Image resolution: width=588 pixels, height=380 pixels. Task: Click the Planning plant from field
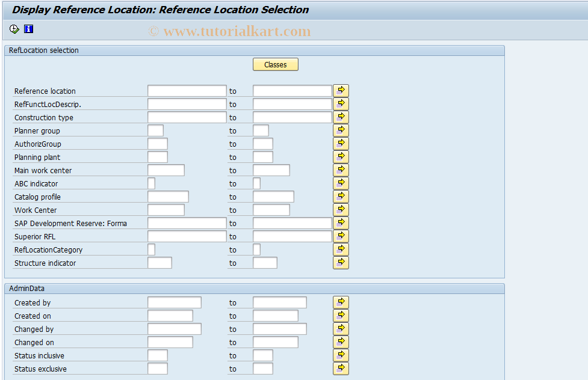pos(158,156)
